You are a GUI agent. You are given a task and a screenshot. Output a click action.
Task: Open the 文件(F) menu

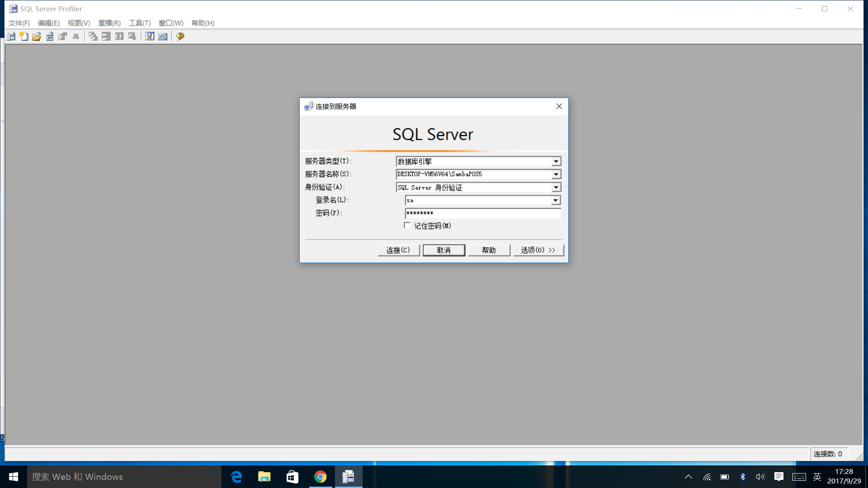tap(19, 23)
